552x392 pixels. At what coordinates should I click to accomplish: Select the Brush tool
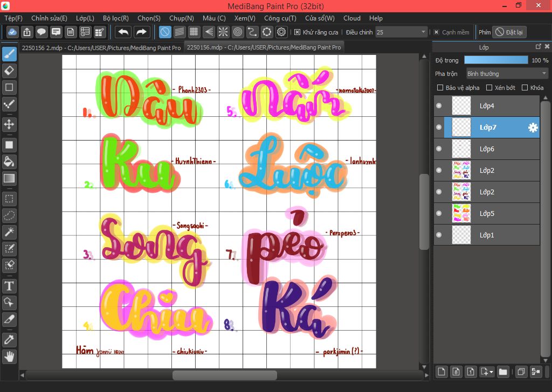9,54
